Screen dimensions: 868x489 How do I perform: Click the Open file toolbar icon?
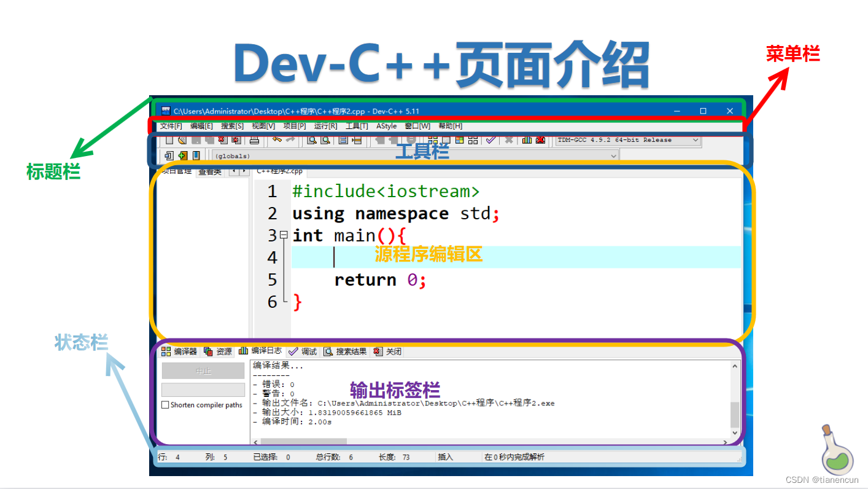point(182,140)
